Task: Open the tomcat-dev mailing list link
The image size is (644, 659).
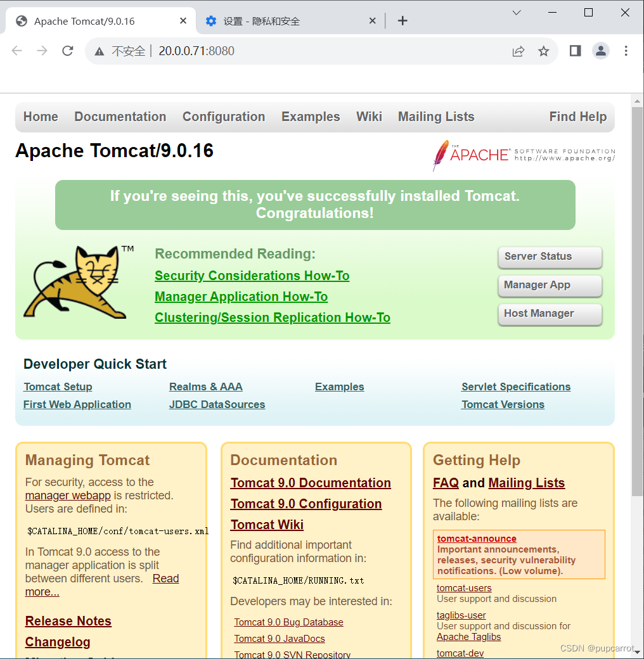Action: (x=460, y=653)
